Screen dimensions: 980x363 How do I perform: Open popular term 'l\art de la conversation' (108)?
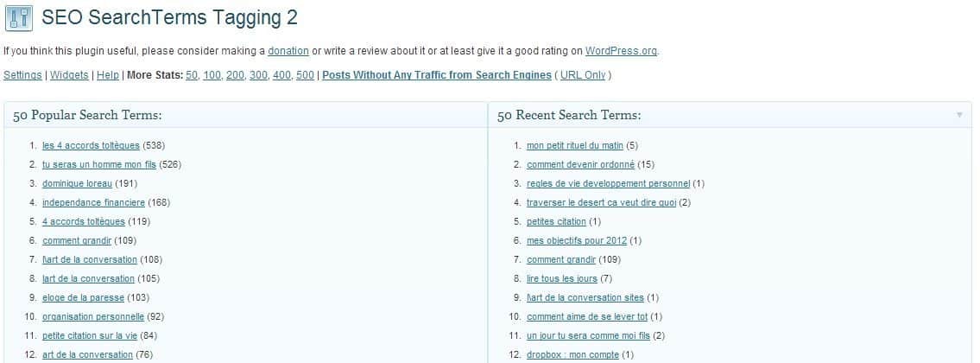[x=90, y=260]
